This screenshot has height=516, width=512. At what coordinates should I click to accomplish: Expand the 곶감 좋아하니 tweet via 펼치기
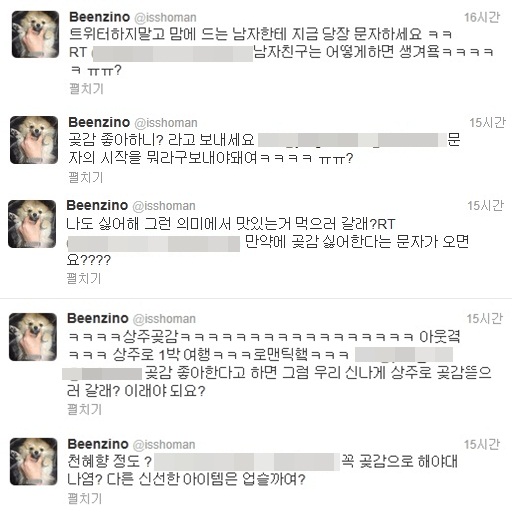(85, 177)
